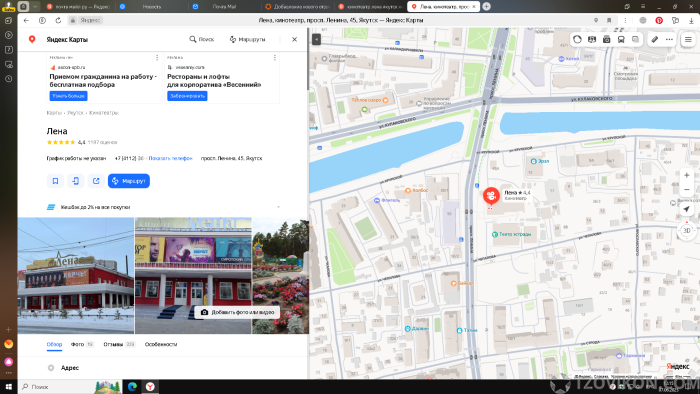Save Лена to bookmarks

[55, 181]
